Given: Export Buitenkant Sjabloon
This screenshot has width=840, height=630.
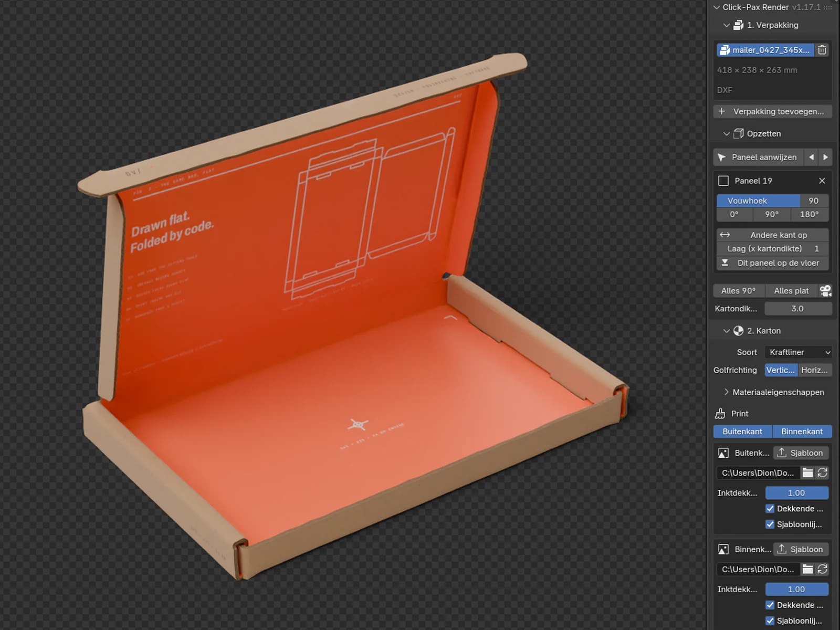Looking at the screenshot, I should [801, 453].
